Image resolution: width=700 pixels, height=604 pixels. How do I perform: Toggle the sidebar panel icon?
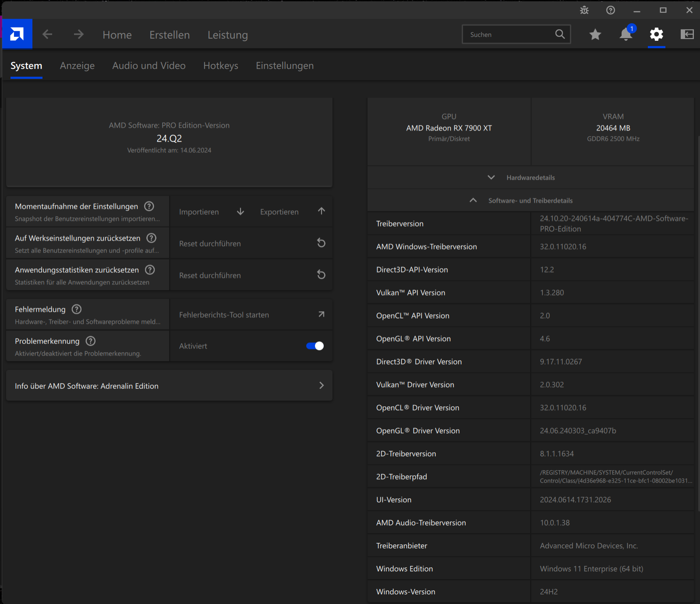[x=687, y=34]
